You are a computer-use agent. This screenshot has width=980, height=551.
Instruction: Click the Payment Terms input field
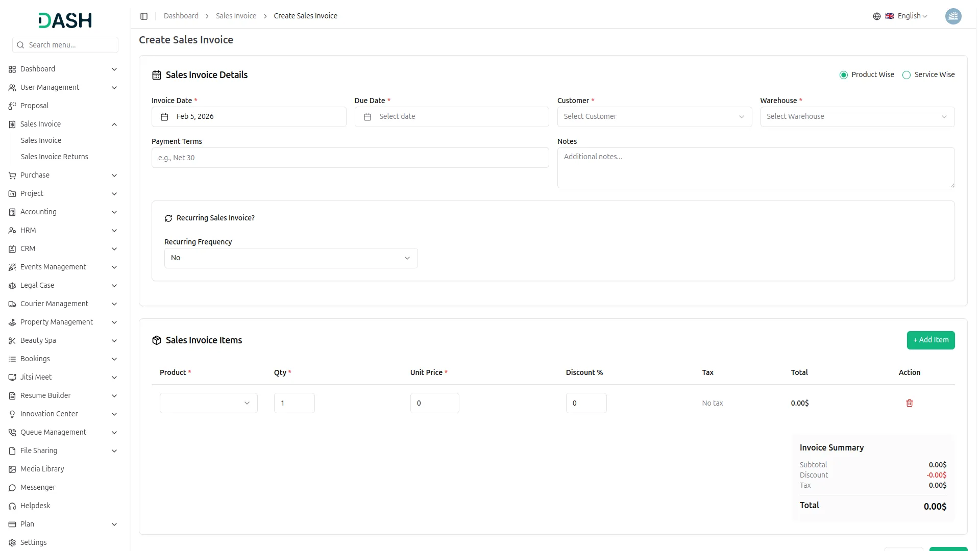click(x=350, y=158)
